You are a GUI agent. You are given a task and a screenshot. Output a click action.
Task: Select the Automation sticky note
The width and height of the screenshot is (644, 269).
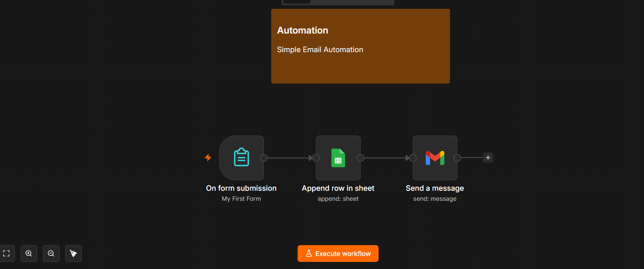(360, 46)
